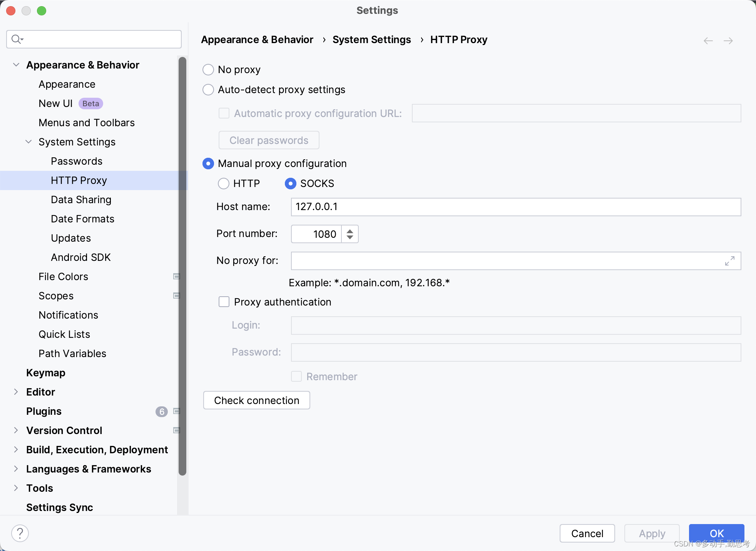
Task: Click Cancel to discard changes
Action: click(587, 533)
